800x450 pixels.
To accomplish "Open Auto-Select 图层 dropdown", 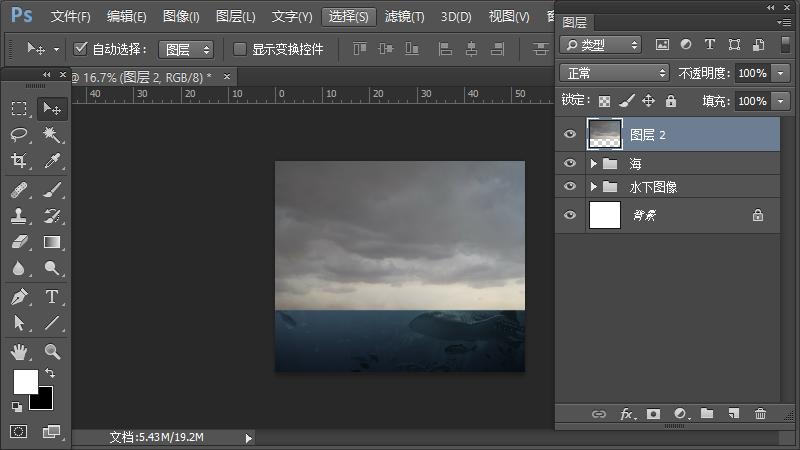I will click(x=186, y=49).
